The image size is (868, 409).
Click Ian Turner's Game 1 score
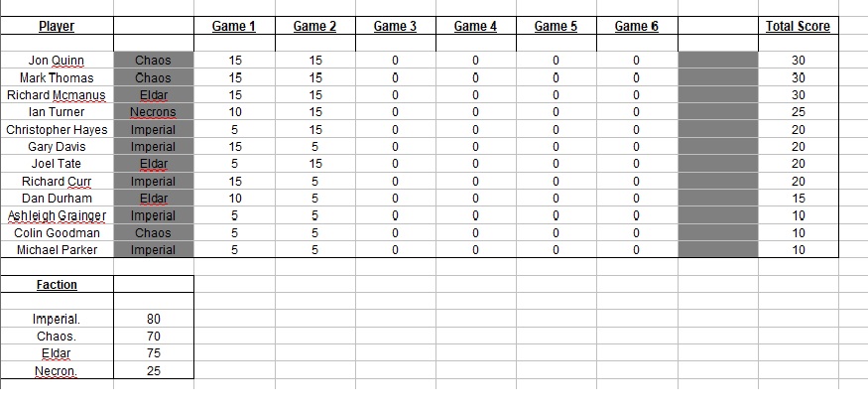pos(235,112)
